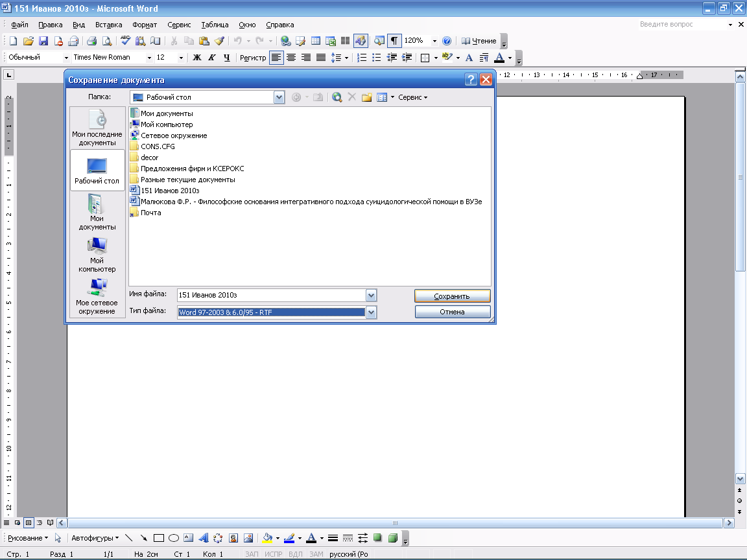Open the Папка folder location dropdown
This screenshot has width=747, height=560.
tap(279, 97)
